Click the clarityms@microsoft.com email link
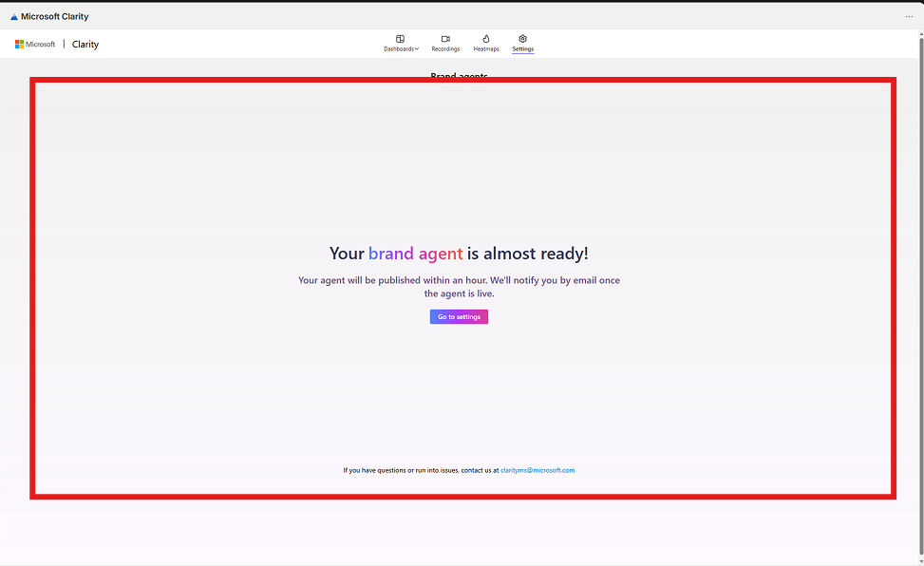The height and width of the screenshot is (566, 924). pos(537,470)
